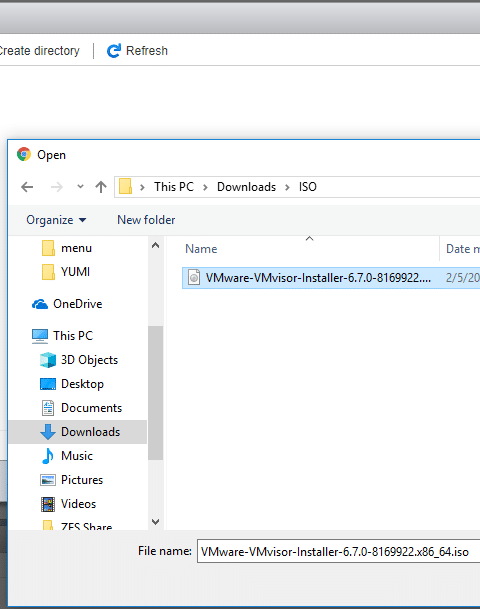Screen dimensions: 480x609
Task: Open Desktop in the navigation pane
Action: coord(72,384)
